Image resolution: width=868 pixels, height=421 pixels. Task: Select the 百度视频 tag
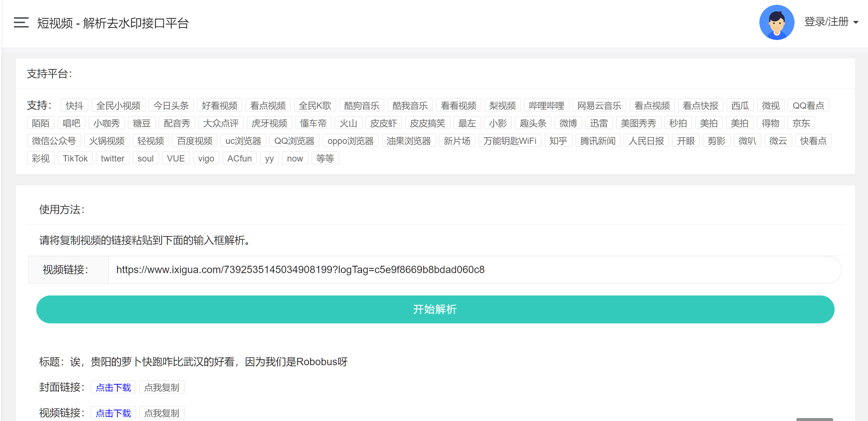pyautogui.click(x=195, y=141)
